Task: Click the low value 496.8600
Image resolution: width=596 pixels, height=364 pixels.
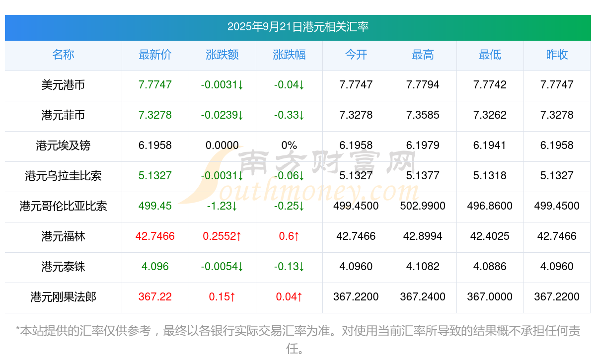Action: click(x=490, y=206)
